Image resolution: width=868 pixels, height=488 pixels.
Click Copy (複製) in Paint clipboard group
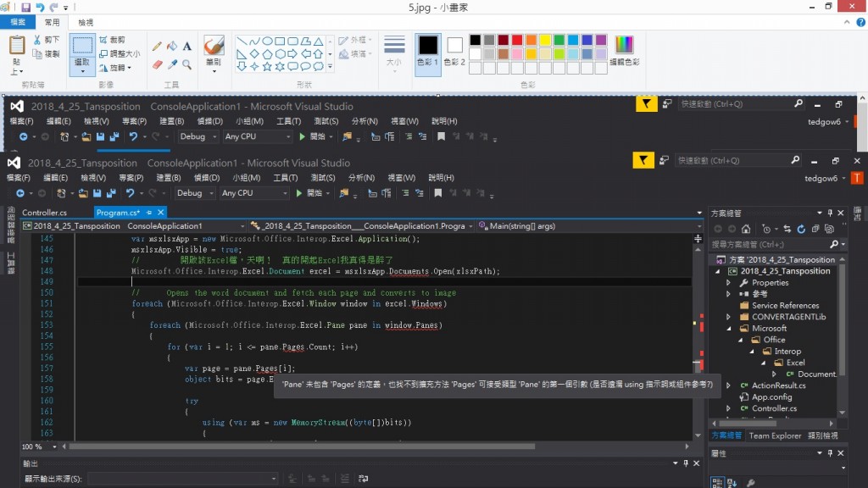[x=46, y=53]
